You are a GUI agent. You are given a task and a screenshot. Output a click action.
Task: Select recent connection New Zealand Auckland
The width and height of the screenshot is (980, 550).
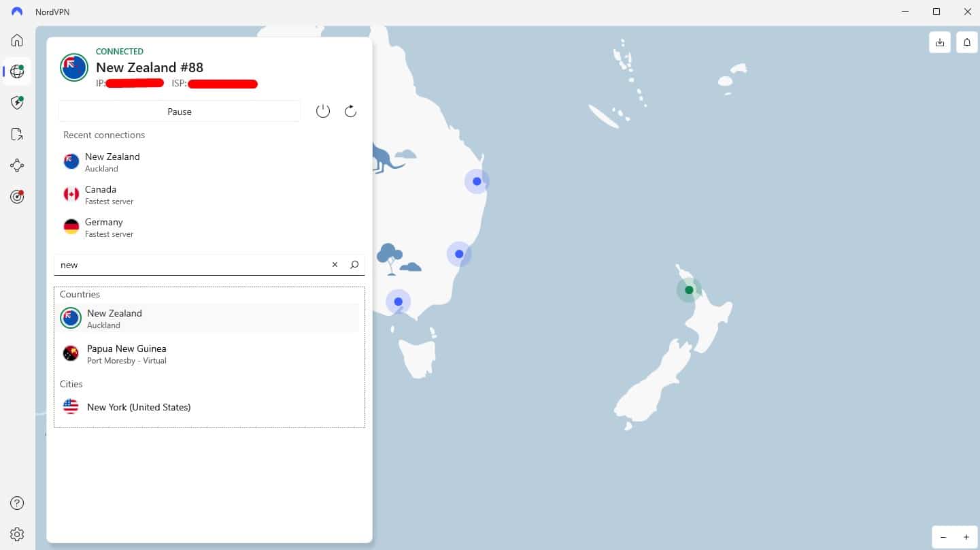[x=209, y=162]
